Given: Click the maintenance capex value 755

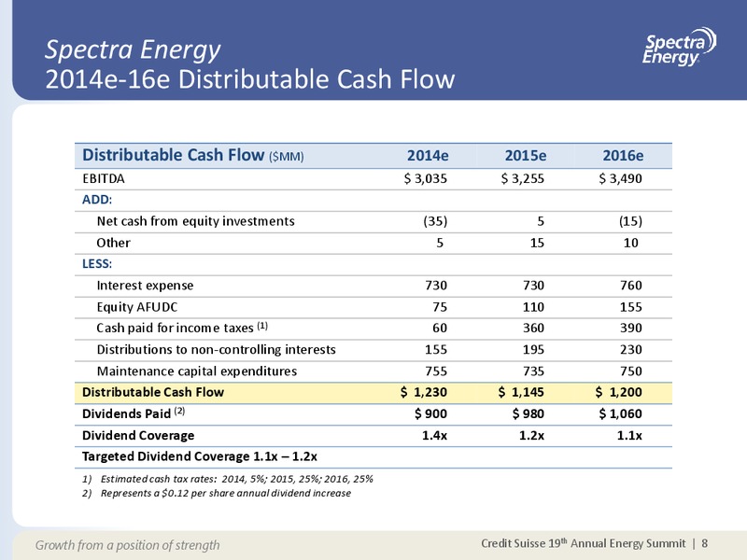Looking at the screenshot, I should (436, 371).
